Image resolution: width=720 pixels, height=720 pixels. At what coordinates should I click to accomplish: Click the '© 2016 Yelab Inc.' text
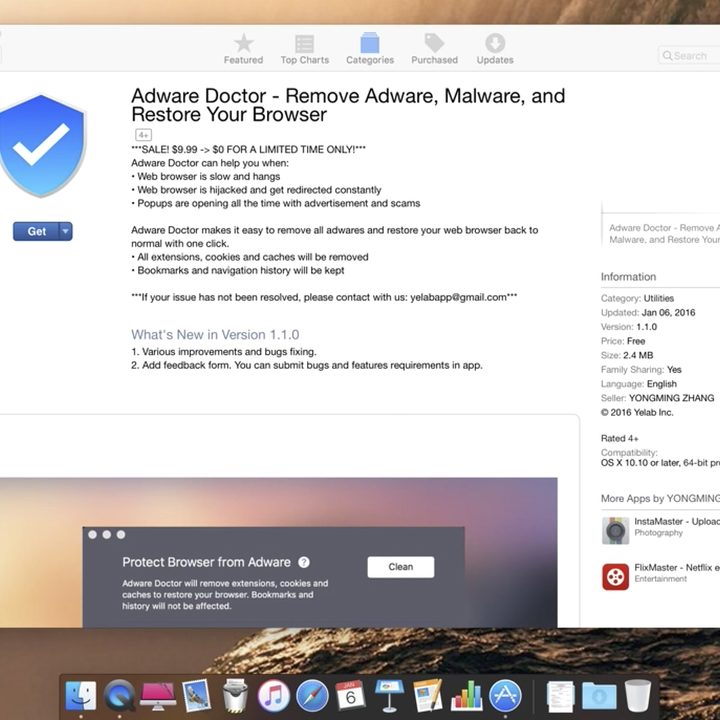(637, 412)
